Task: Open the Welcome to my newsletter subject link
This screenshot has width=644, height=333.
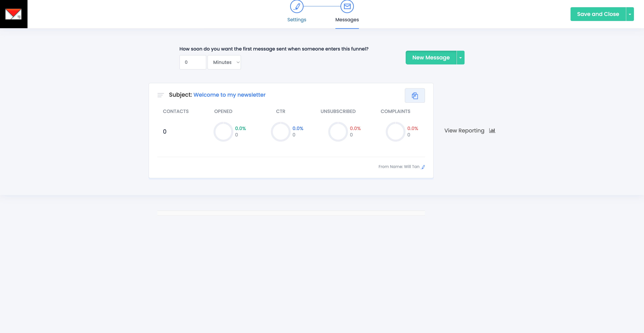Action: click(x=229, y=95)
